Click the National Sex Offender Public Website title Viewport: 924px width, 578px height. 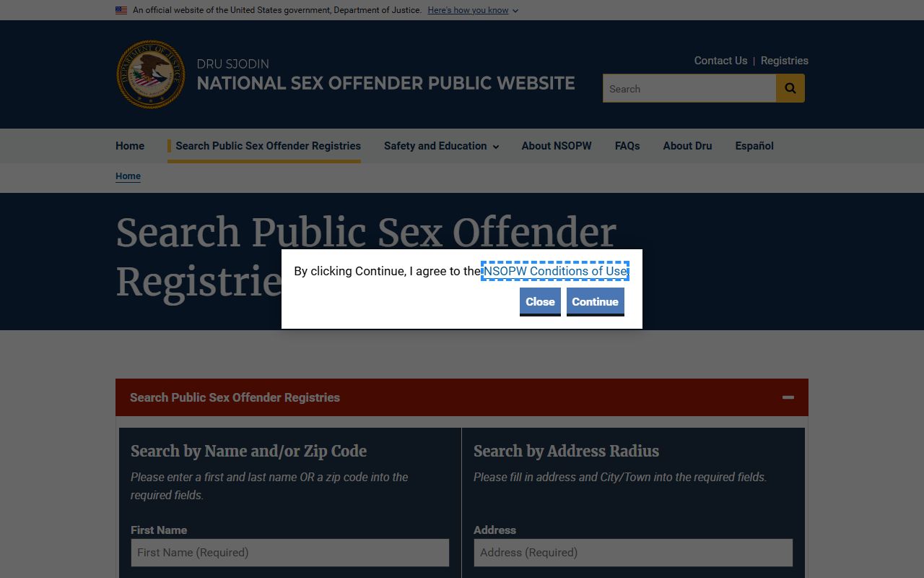click(386, 83)
